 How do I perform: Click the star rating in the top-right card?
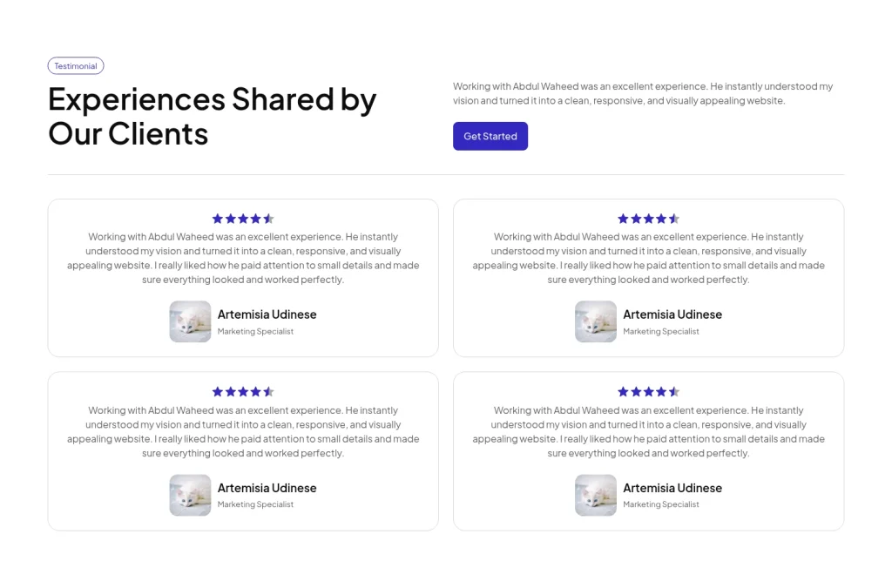[x=648, y=219]
